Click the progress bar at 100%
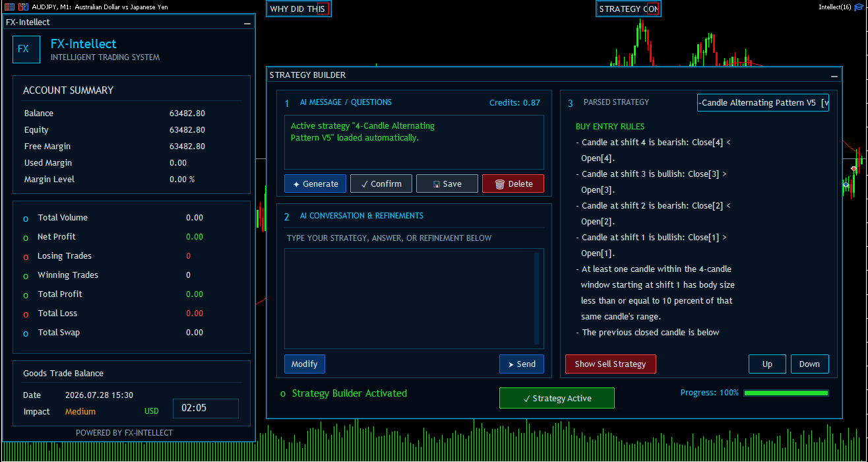This screenshot has height=462, width=868. (x=786, y=393)
